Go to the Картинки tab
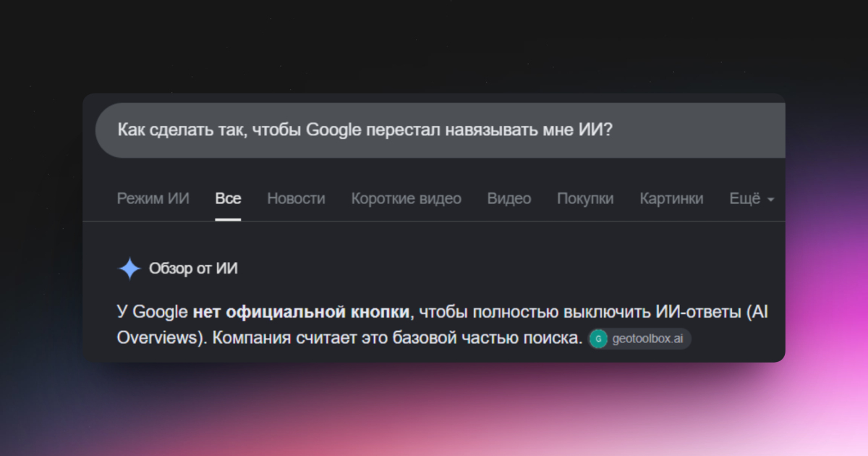 671,198
